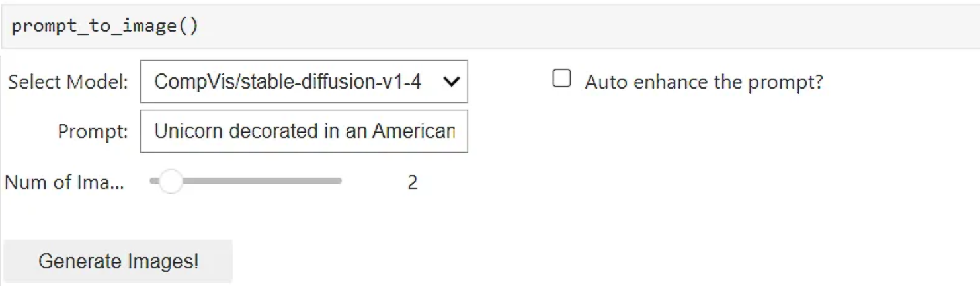The height and width of the screenshot is (286, 980).
Task: Click the middle of the images slider track
Action: pyautogui.click(x=246, y=181)
